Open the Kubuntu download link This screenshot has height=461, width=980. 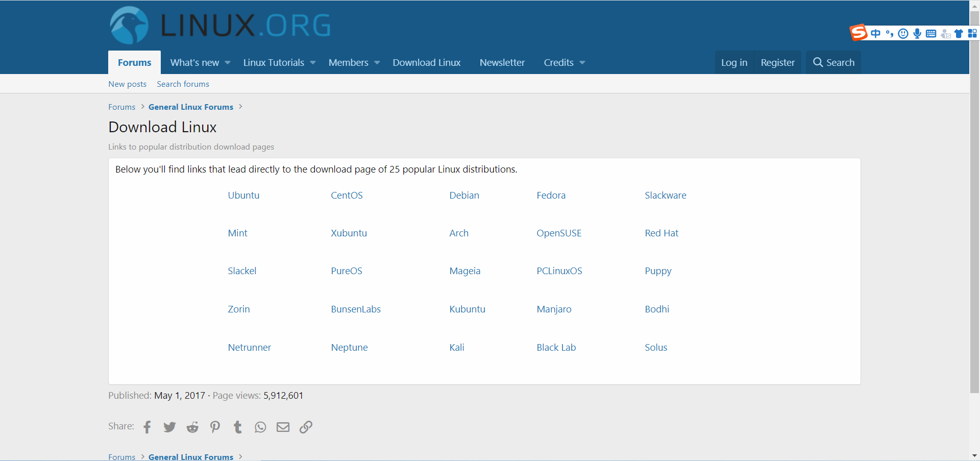(467, 309)
